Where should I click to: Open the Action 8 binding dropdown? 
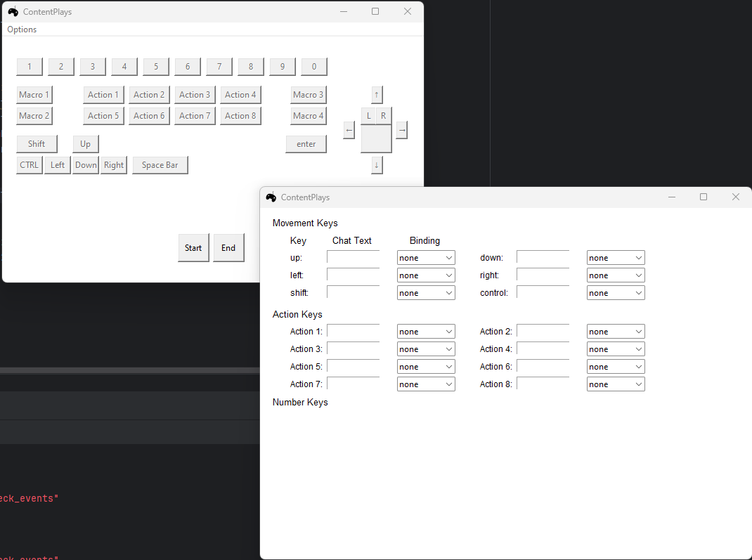616,384
